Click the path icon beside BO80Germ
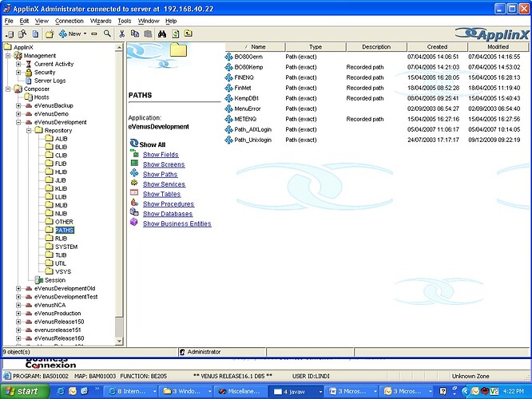Screen dimensions: 532x399 (x=228, y=57)
